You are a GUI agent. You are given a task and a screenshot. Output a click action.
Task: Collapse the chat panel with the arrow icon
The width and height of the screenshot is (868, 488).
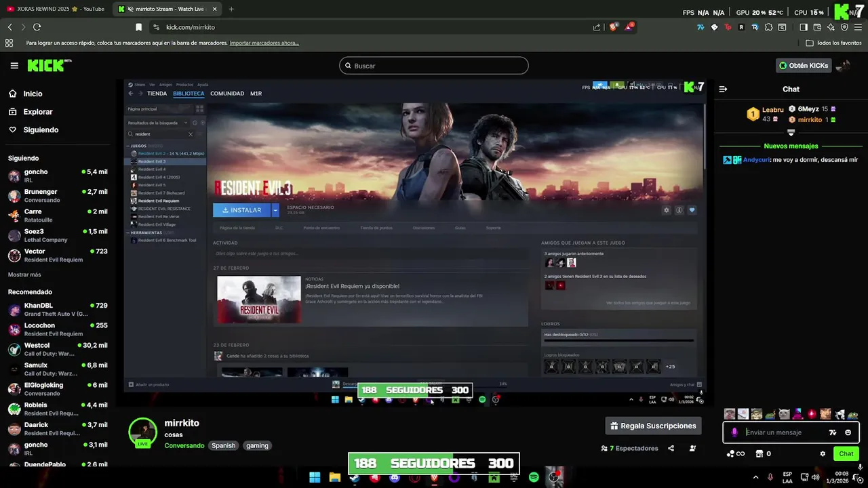coord(723,89)
